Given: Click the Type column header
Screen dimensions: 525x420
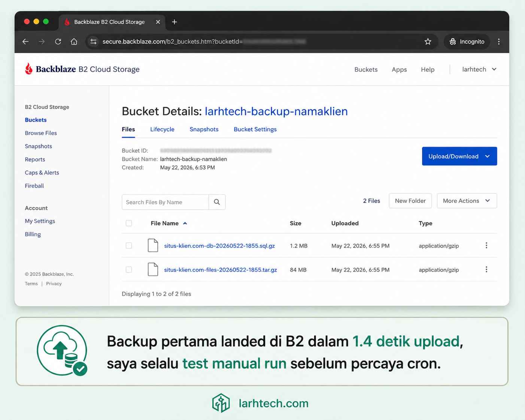Looking at the screenshot, I should point(425,223).
